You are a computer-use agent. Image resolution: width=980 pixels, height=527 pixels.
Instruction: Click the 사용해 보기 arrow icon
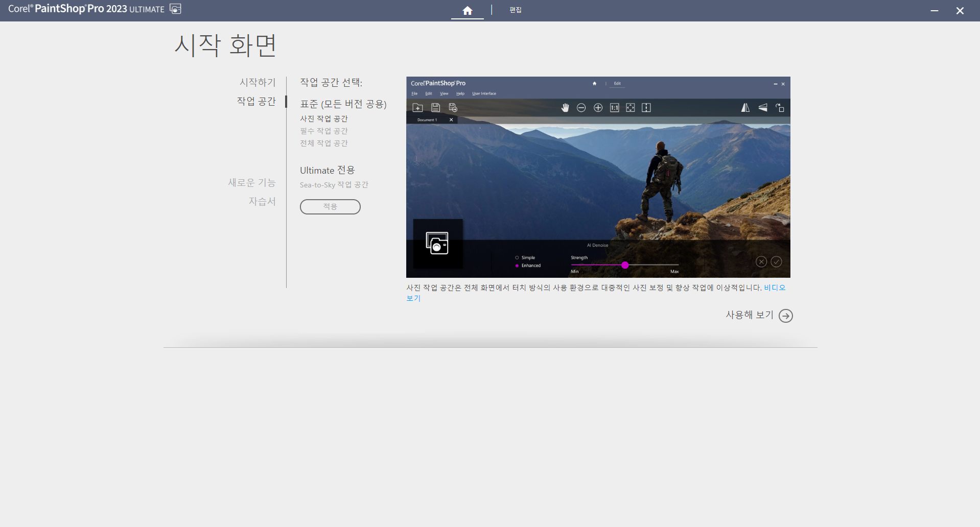(x=786, y=316)
